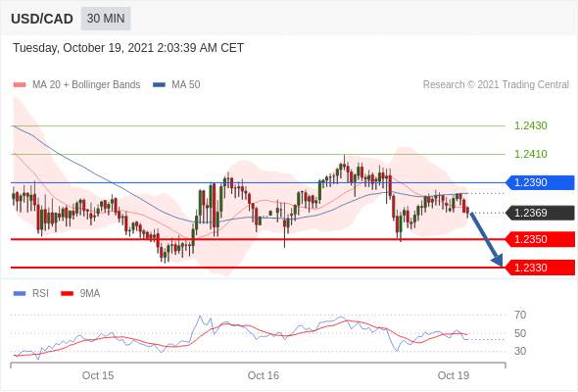
Task: Click the 1.2430 resistance level label
Action: (530, 125)
